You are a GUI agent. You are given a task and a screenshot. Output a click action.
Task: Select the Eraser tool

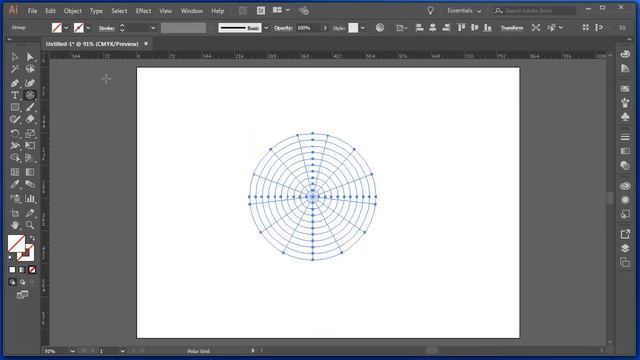pyautogui.click(x=30, y=120)
